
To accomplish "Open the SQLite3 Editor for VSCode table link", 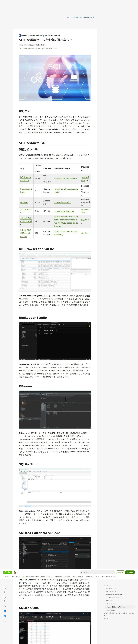I will point(26,221).
